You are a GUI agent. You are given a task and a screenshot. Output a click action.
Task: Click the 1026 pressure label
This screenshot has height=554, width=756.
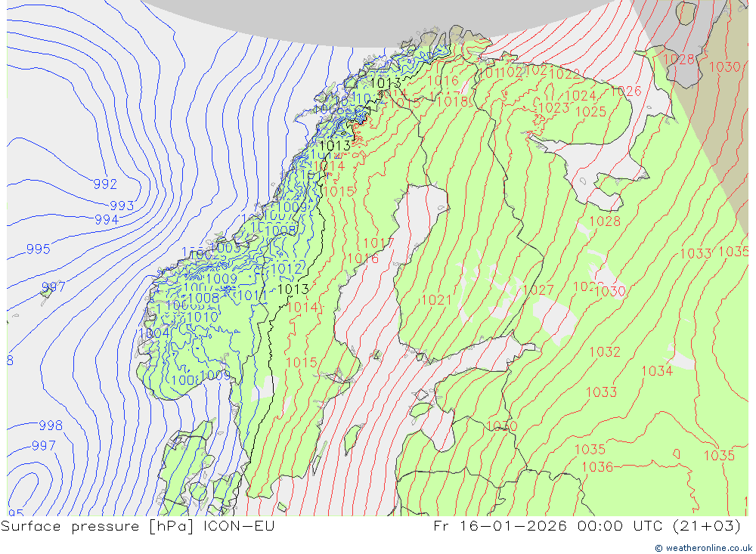(x=626, y=91)
